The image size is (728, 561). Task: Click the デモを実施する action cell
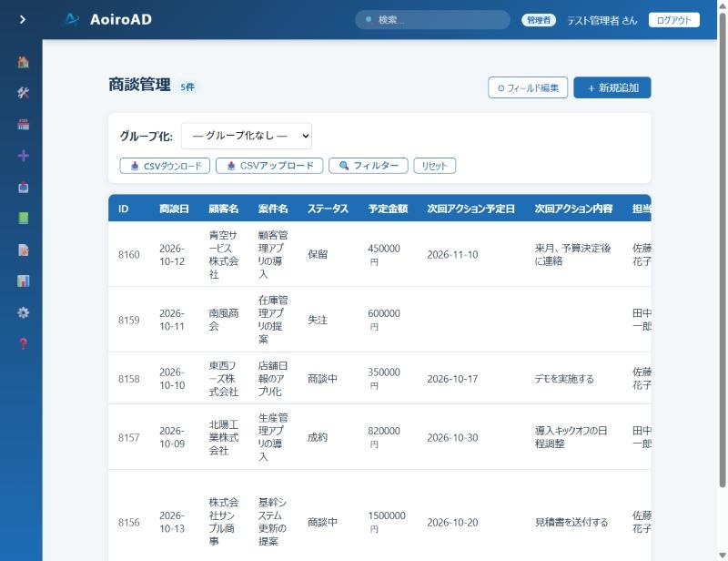564,379
